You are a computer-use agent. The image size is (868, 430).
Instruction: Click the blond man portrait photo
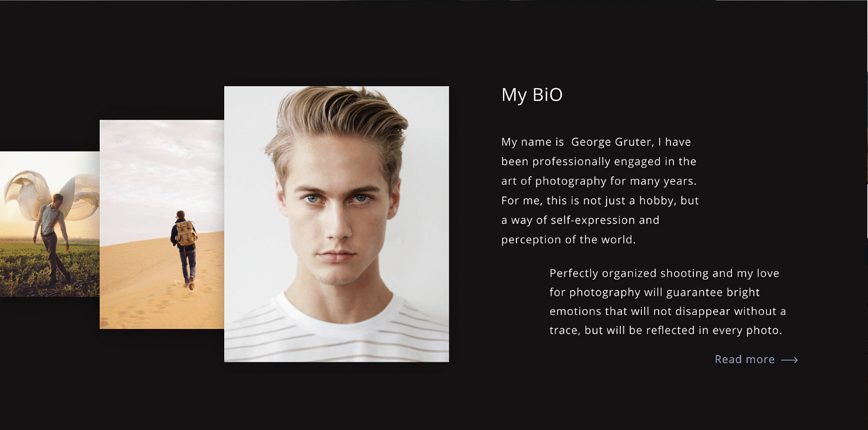(x=337, y=224)
